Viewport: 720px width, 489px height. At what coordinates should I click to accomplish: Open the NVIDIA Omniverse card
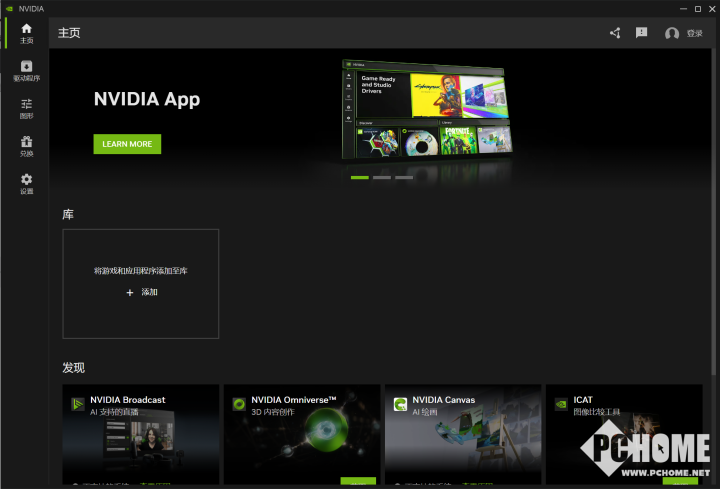[302, 434]
